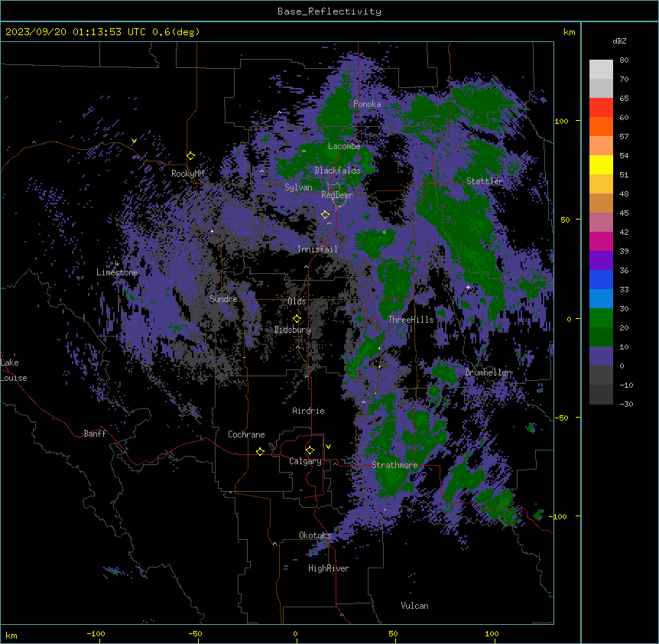Select the violet 36-39 dBZ legend swatch
The image size is (659, 644).
pos(601,261)
